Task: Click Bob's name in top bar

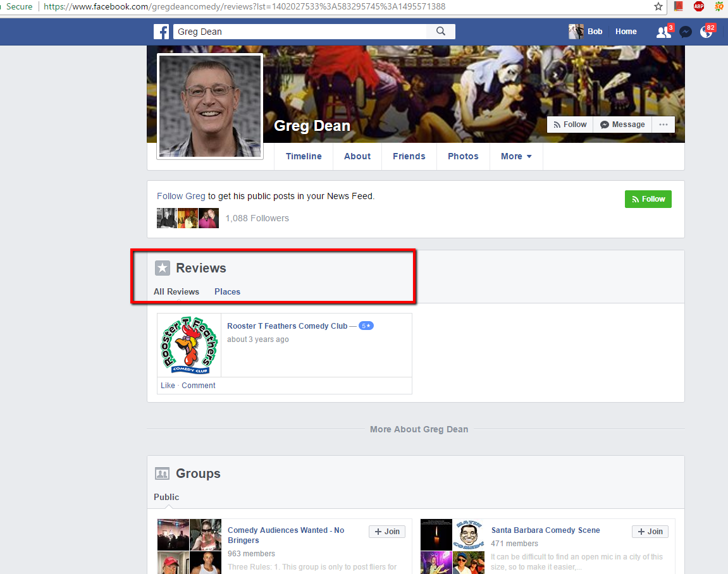Action: 595,32
